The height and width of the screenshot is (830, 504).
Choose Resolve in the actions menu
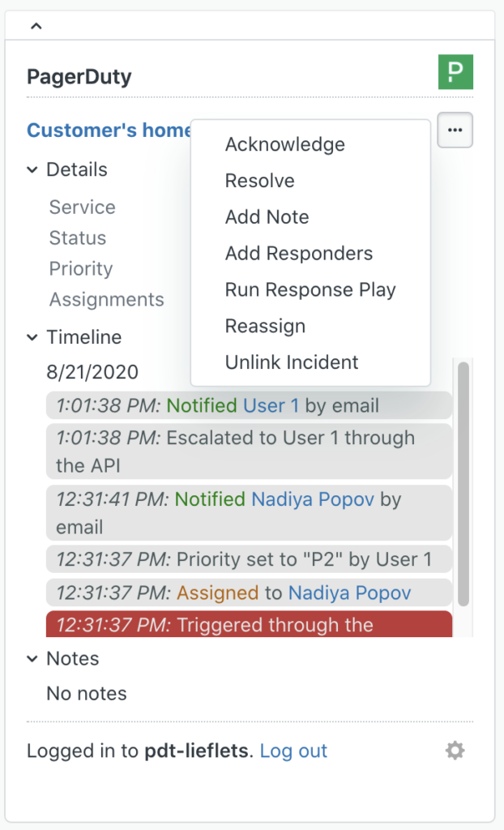[x=259, y=181]
